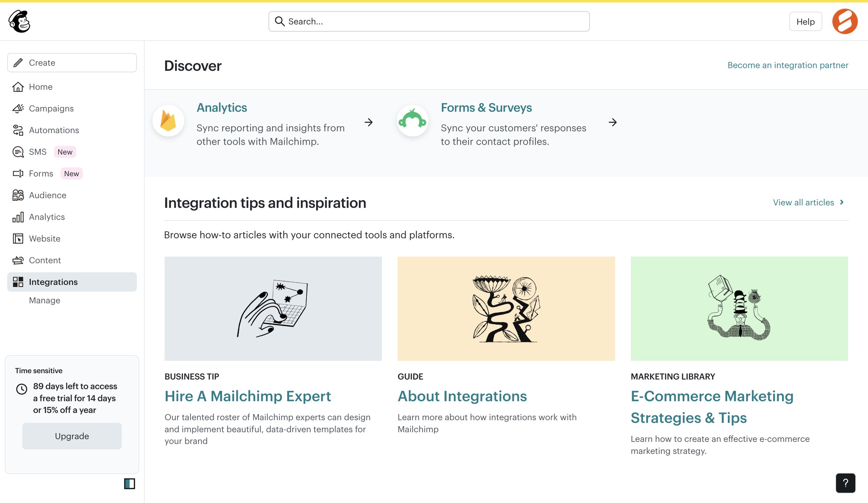Click the SurveyMonkey Forms & Surveys icon
The width and height of the screenshot is (868, 503).
[x=413, y=121]
